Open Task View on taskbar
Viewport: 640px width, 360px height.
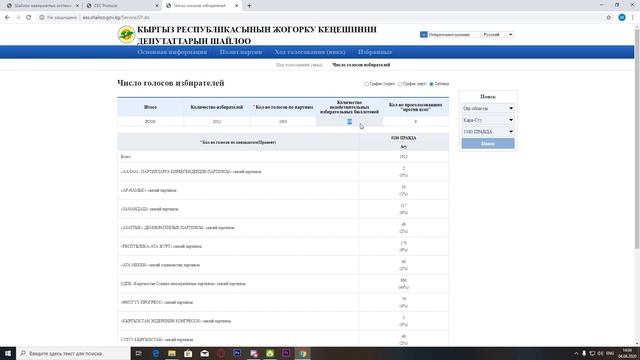138,353
